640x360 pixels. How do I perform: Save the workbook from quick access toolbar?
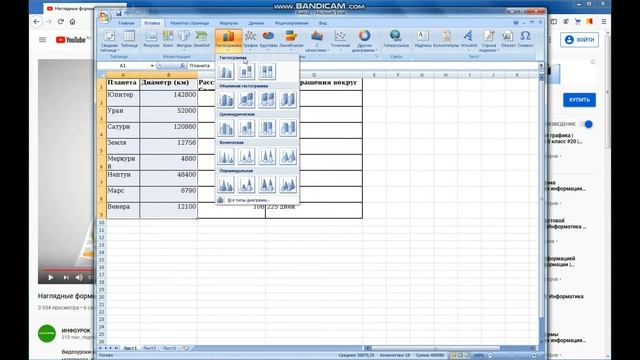coord(118,13)
